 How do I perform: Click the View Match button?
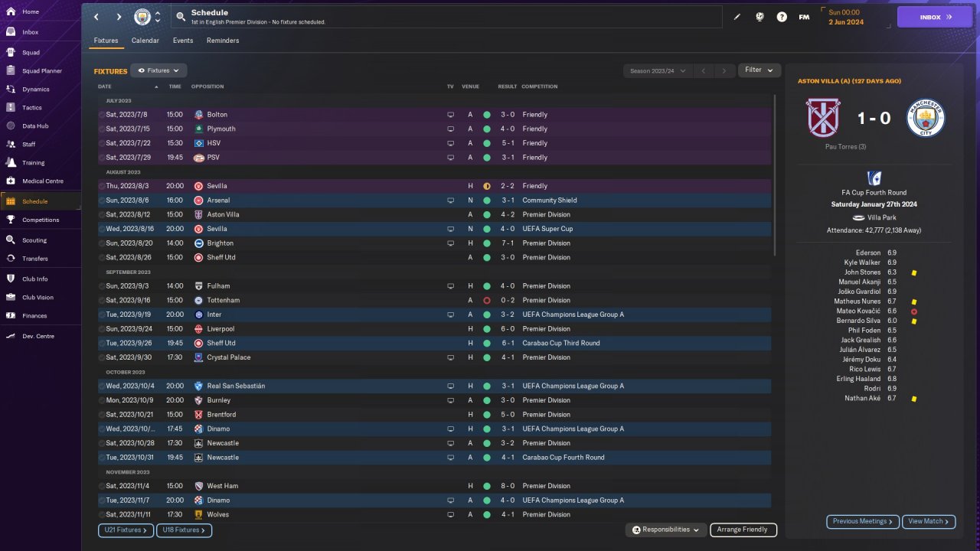[928, 521]
